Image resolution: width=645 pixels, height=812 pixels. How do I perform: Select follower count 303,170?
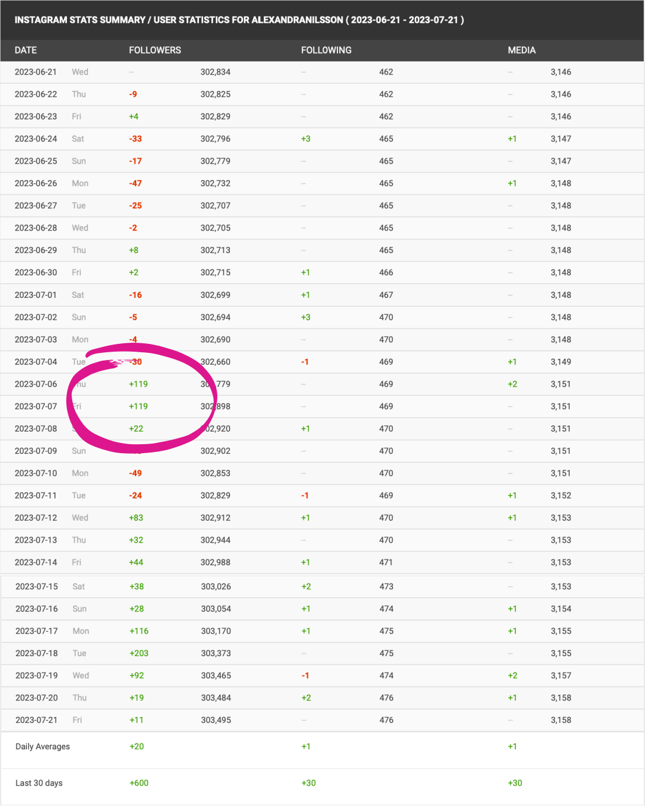click(216, 631)
